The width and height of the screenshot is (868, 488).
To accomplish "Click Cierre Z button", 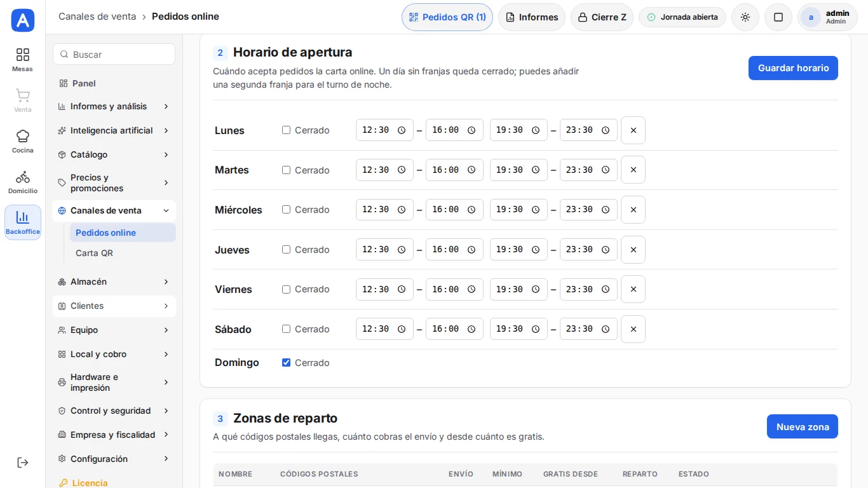I will coord(602,17).
